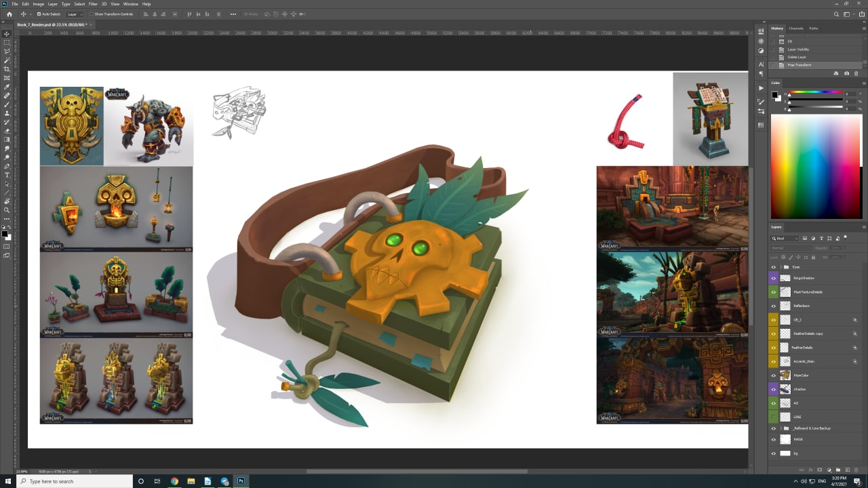The height and width of the screenshot is (488, 868).
Task: Create new fill or adjustment layer
Action: tap(829, 470)
